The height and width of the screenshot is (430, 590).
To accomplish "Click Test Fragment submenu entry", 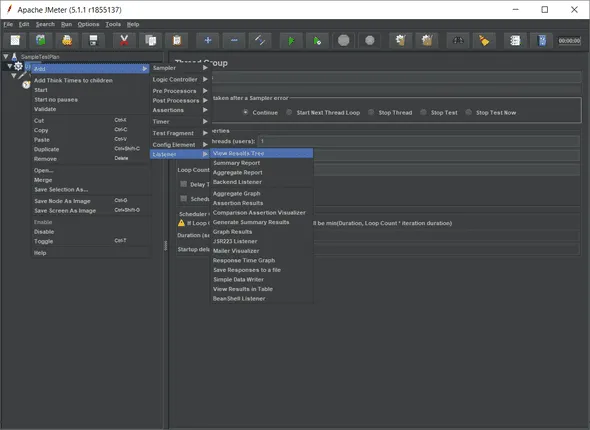I will [180, 133].
